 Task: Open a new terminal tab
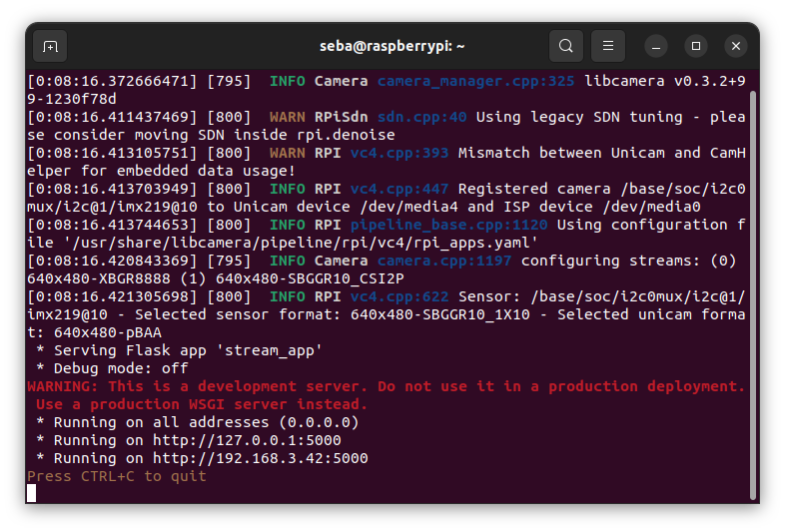tap(50, 46)
